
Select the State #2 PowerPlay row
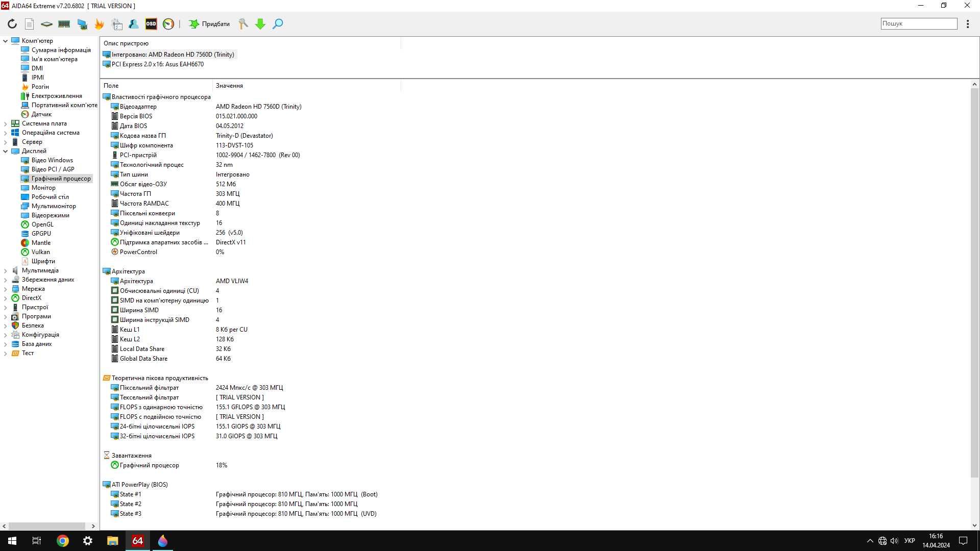235,504
